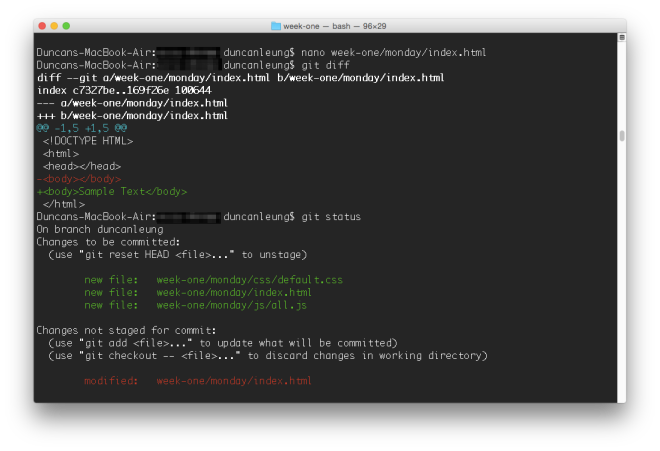Click the '@@ -1,5 +1,5 @@' hunk header
The width and height of the screenshot is (660, 451).
pyautogui.click(x=82, y=128)
